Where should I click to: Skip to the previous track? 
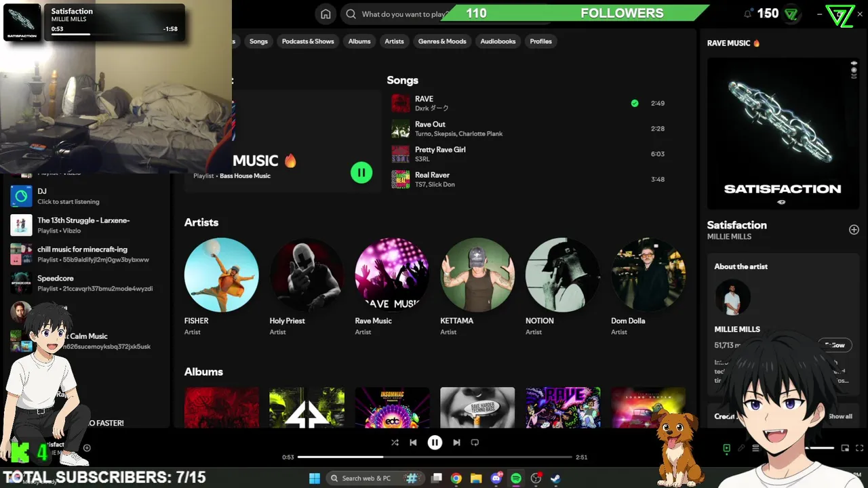(413, 443)
